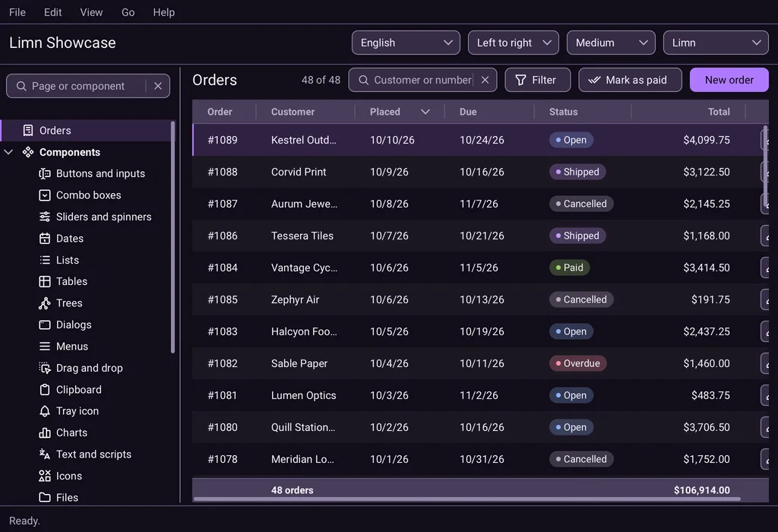Click the Components diamond-grid icon
The width and height of the screenshot is (778, 532).
click(x=28, y=152)
